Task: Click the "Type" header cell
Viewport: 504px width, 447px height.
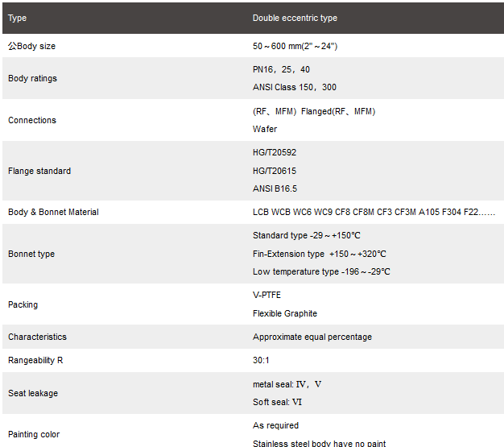Action: point(18,18)
